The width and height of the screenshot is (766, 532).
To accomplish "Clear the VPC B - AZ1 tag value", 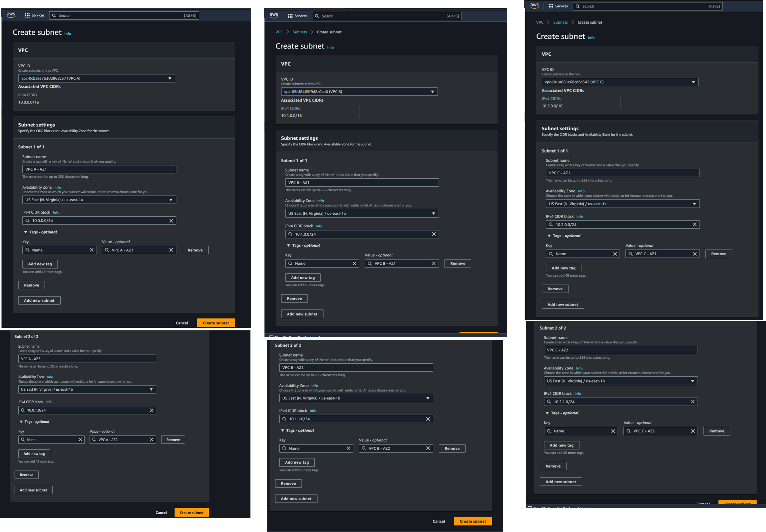I will (434, 263).
